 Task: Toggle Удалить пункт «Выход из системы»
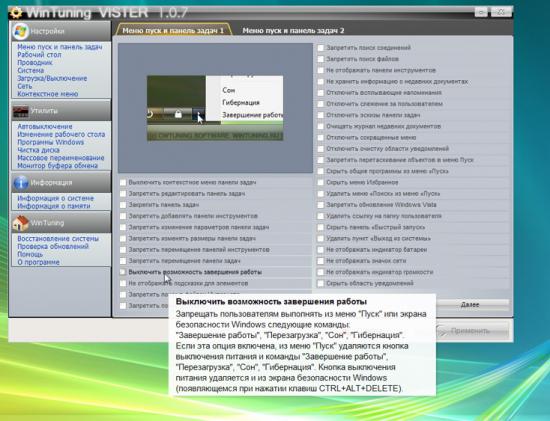(x=321, y=239)
